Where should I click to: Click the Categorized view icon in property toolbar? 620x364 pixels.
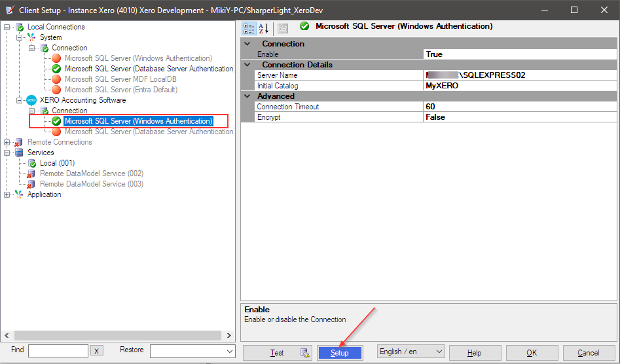[x=249, y=28]
